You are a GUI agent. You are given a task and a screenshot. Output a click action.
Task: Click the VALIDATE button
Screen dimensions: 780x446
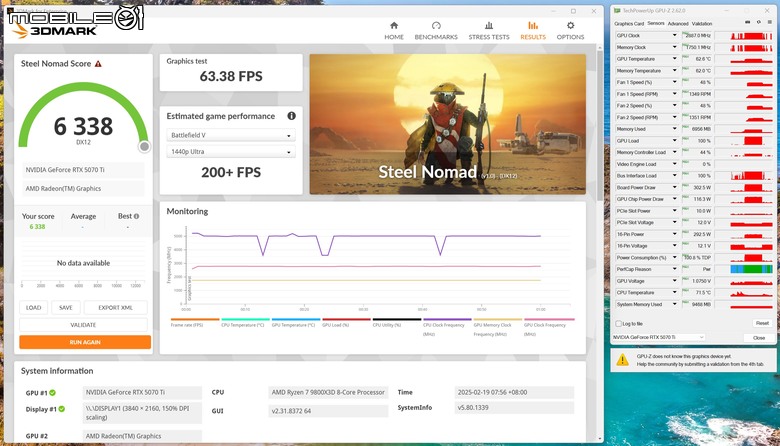[83, 325]
